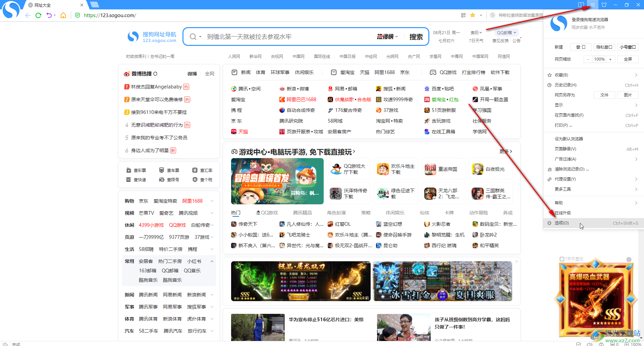
Task: Open QR code icon in address bar
Action: coord(463,15)
